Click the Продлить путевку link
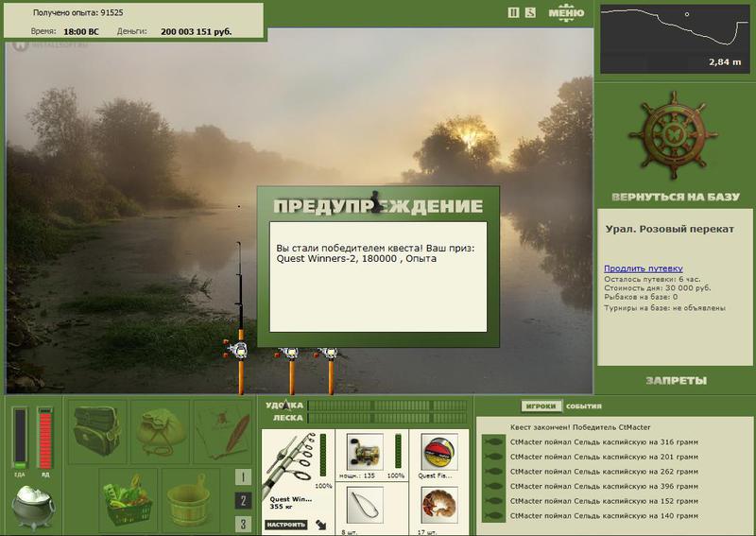The width and height of the screenshot is (756, 536). (x=644, y=268)
